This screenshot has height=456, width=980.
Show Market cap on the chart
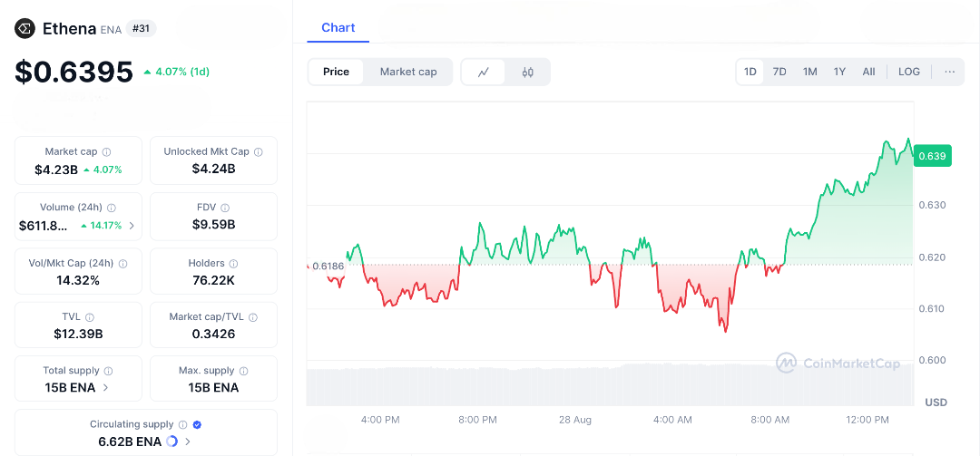408,72
